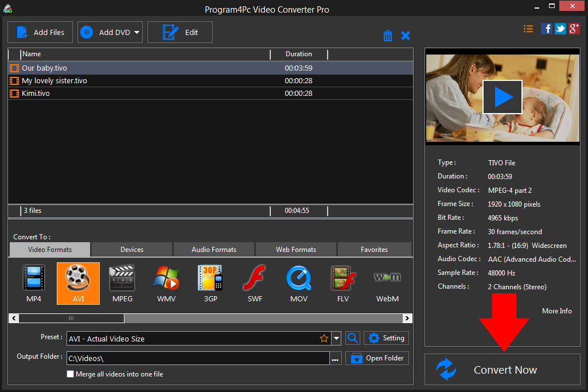
Task: Switch to the Favorites tab
Action: click(x=374, y=250)
